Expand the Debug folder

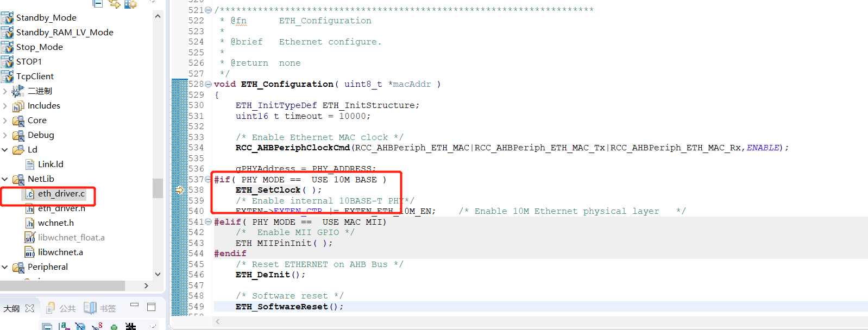[5, 135]
